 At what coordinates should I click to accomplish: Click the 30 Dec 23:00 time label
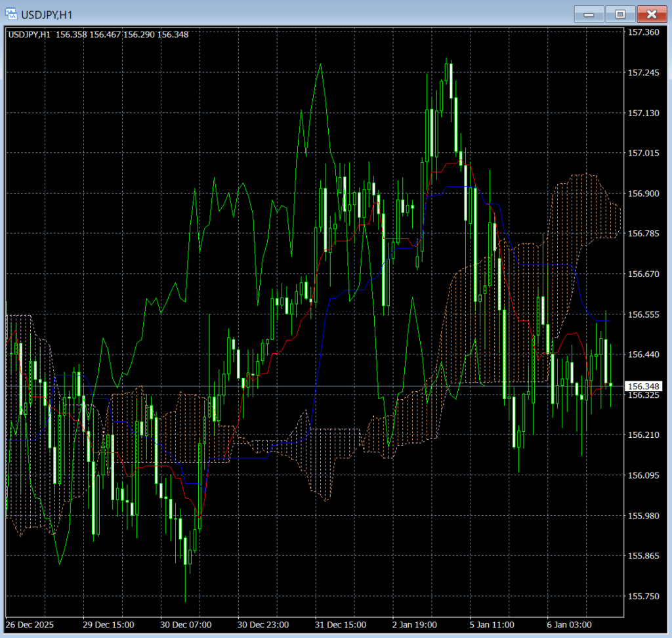tap(262, 624)
